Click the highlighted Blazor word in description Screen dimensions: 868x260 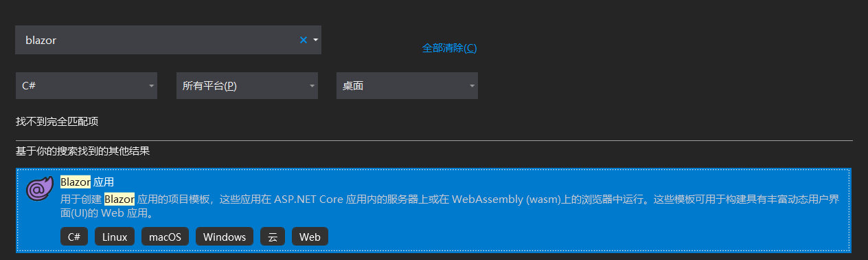119,199
